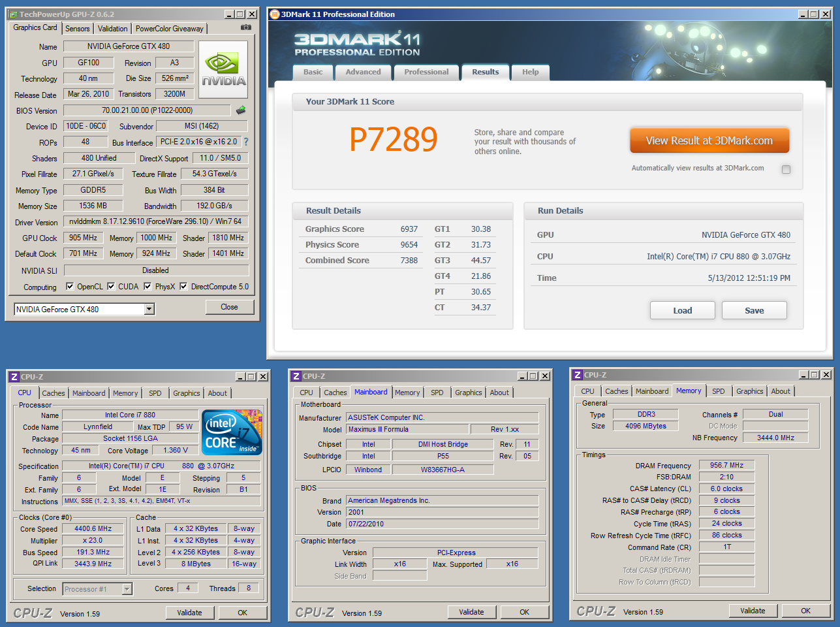Screen dimensions: 840x627
Task: Click the GPU-Z title bar app icon
Action: (14, 14)
